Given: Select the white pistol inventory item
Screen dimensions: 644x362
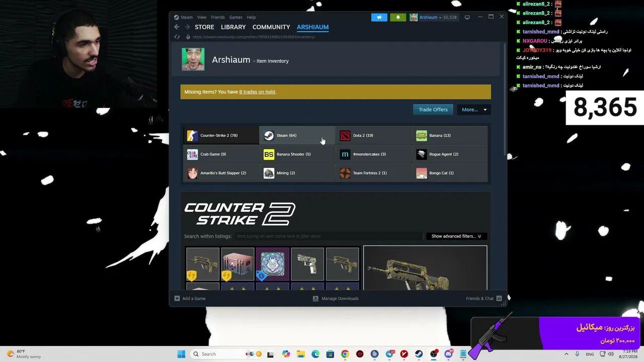Looking at the screenshot, I should (307, 264).
